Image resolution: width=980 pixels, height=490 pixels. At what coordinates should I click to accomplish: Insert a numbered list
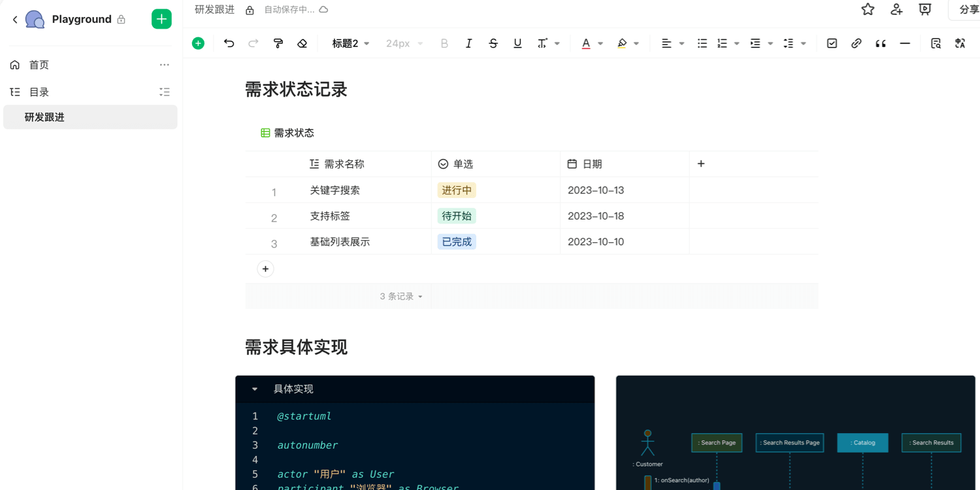(x=722, y=43)
